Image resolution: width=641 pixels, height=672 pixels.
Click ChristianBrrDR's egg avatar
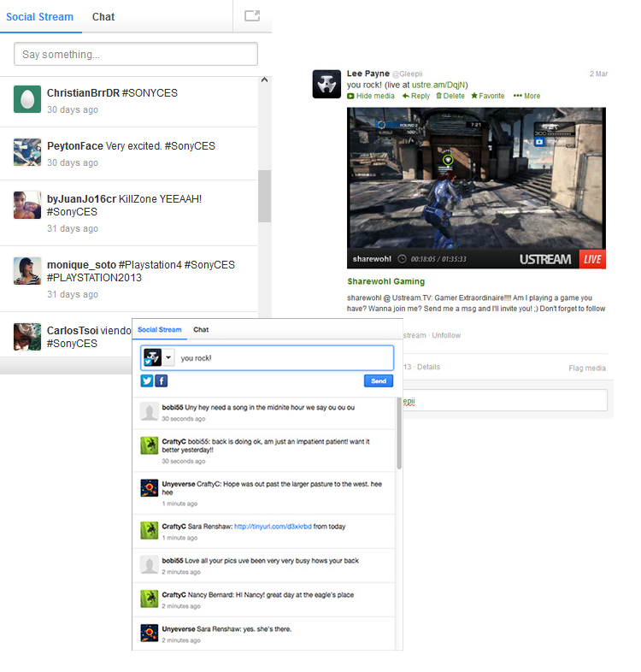click(27, 99)
